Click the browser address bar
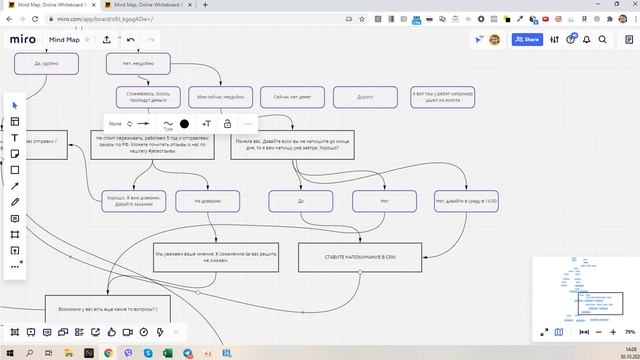 (196, 19)
